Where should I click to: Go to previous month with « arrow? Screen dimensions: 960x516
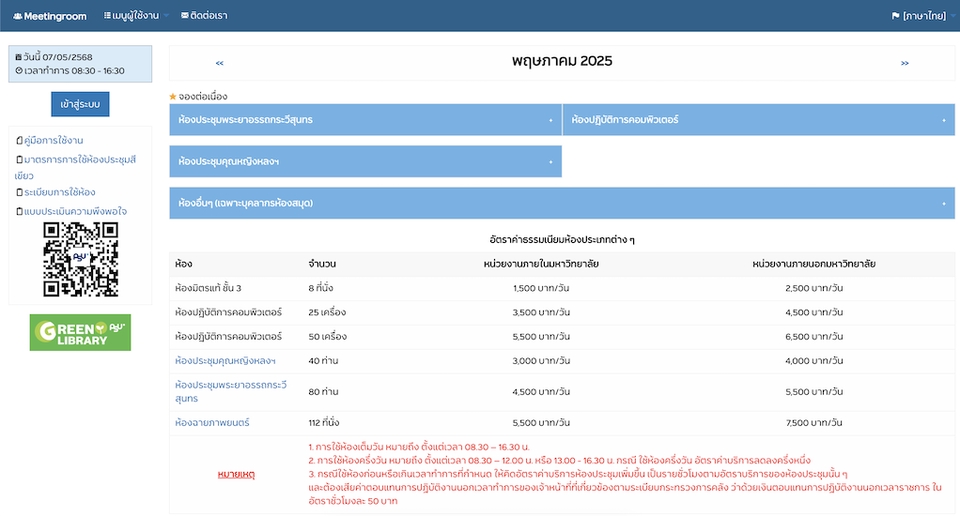tap(219, 63)
